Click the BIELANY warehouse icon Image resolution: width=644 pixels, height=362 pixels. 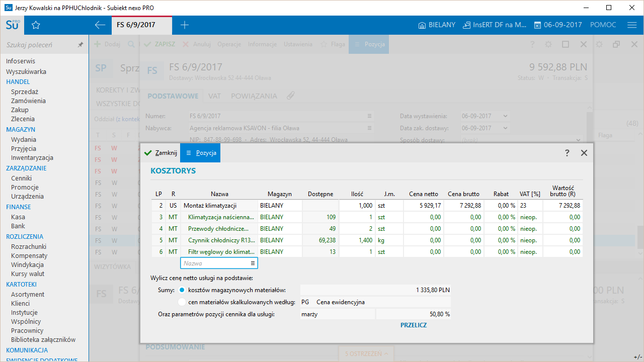pos(422,25)
